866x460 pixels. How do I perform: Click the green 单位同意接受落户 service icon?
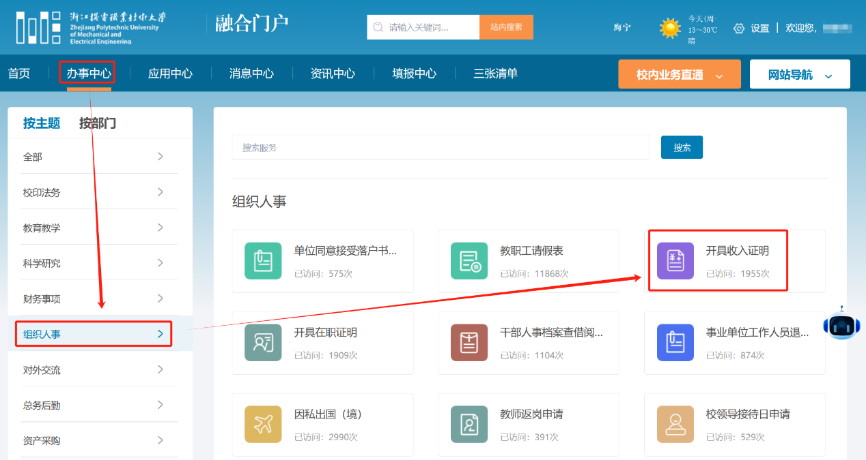point(263,261)
